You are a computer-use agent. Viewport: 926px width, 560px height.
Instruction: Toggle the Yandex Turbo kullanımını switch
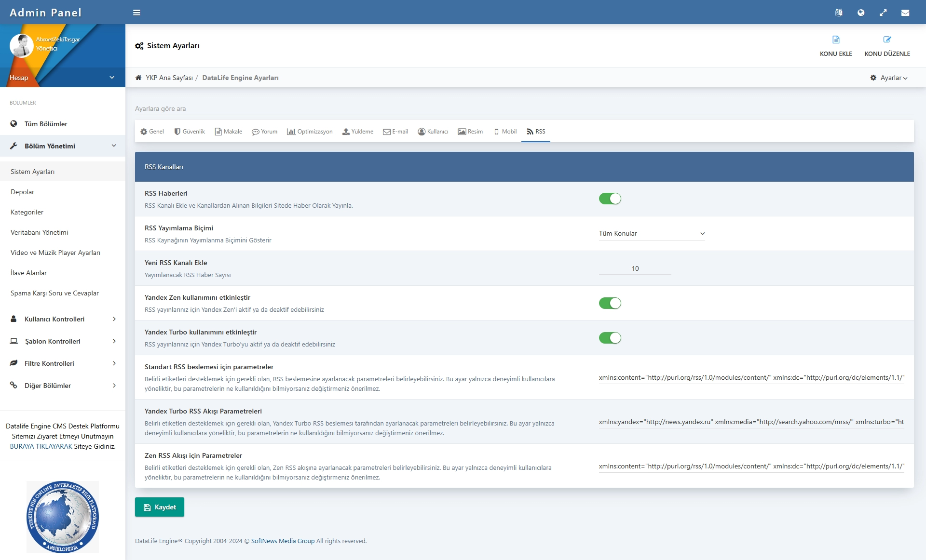point(610,338)
